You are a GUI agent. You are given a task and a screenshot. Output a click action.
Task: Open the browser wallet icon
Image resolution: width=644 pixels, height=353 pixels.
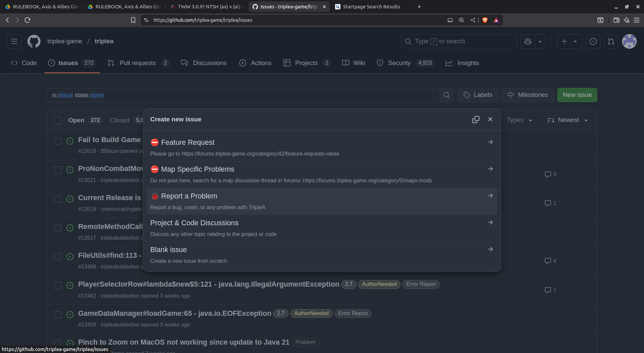[x=616, y=20]
